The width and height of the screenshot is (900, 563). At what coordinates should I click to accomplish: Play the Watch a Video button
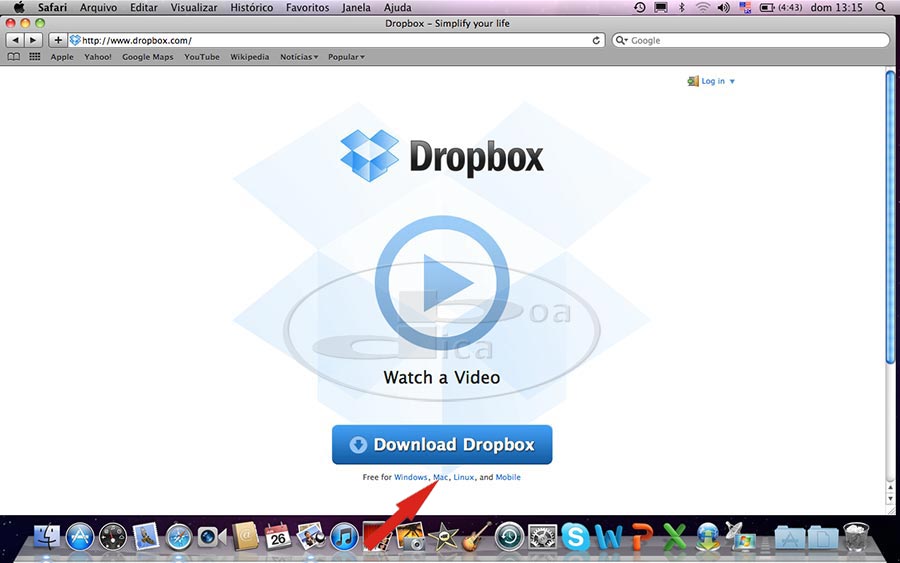click(x=442, y=282)
